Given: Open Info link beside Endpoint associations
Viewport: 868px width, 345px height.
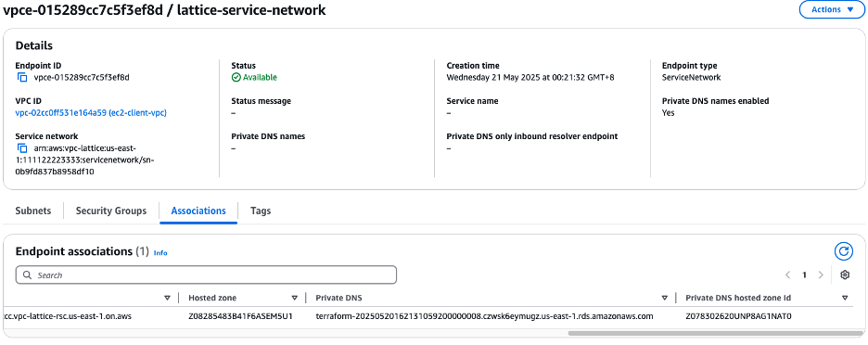Looking at the screenshot, I should point(160,252).
